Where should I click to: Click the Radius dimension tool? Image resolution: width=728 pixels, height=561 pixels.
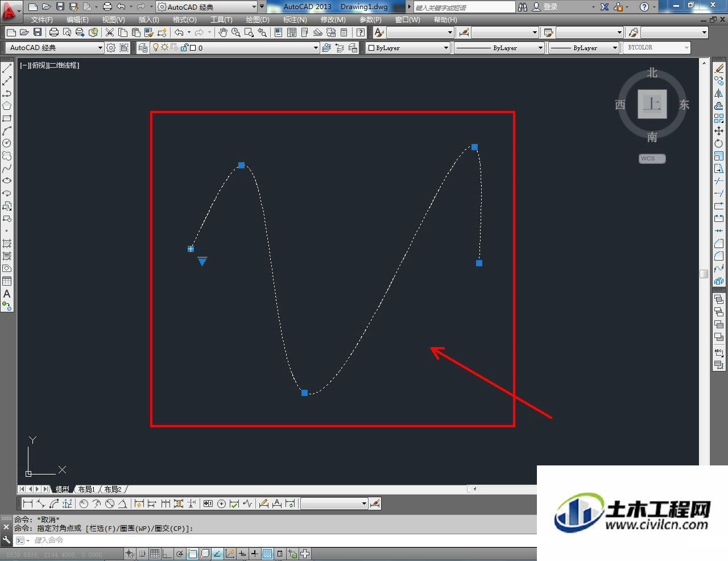pyautogui.click(x=84, y=504)
